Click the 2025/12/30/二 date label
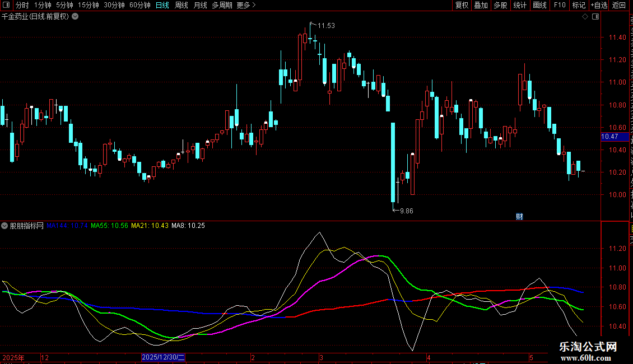Screen dimensions: 633x364 (x=163, y=357)
